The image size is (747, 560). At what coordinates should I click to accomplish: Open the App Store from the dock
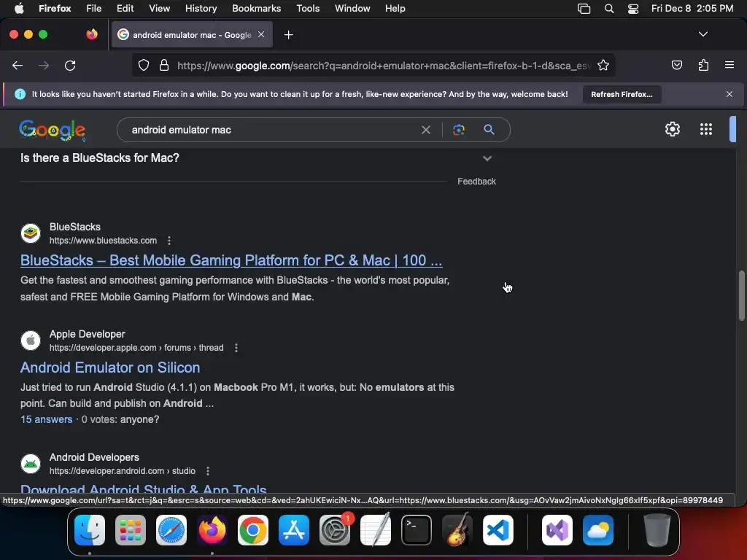click(x=294, y=530)
